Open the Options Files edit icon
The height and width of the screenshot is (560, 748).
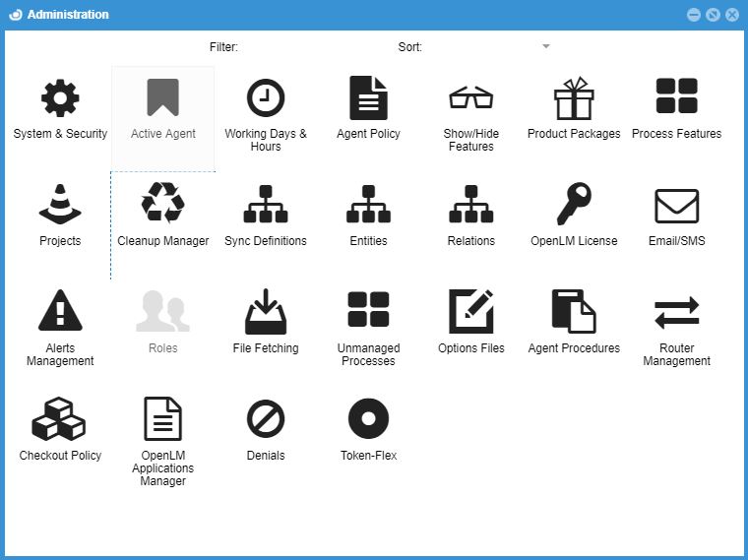[x=470, y=312]
